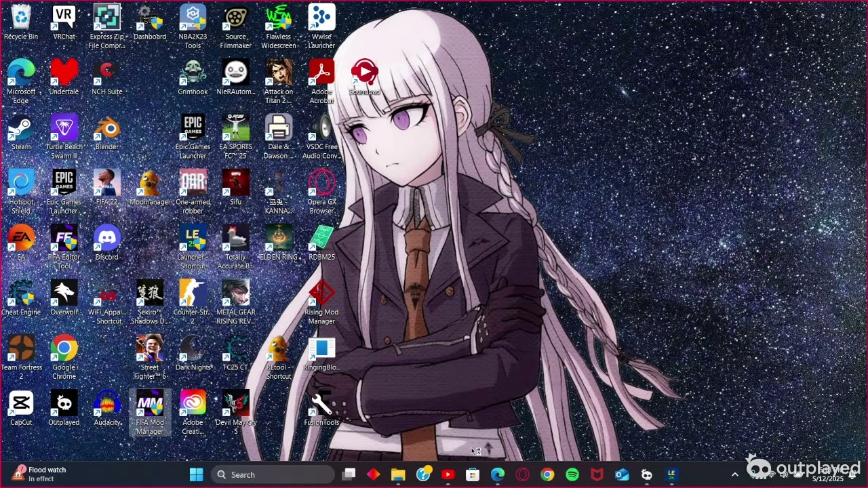Open the Outplayed desktop shortcut
Screen dimensions: 868x488
point(64,407)
